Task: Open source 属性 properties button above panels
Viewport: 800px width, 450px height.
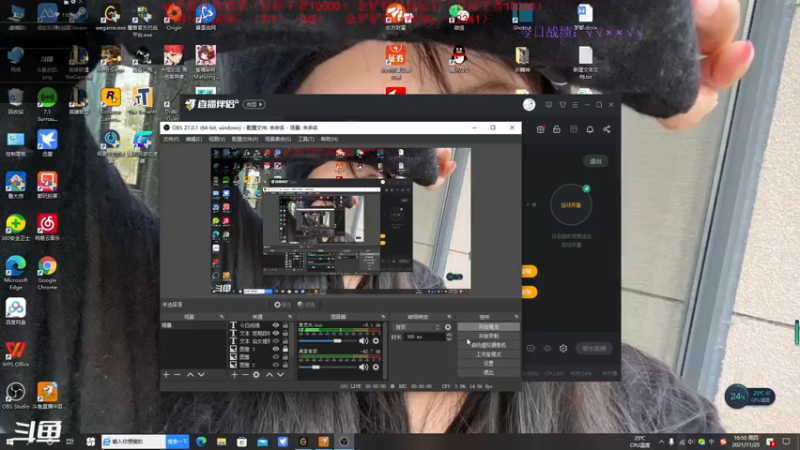Action: pos(282,305)
